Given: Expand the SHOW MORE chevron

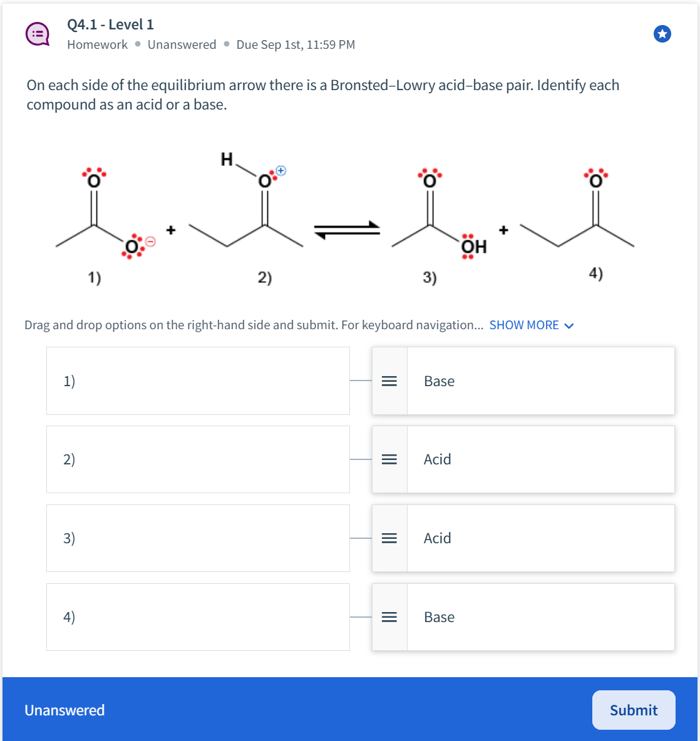Looking at the screenshot, I should pos(569,325).
